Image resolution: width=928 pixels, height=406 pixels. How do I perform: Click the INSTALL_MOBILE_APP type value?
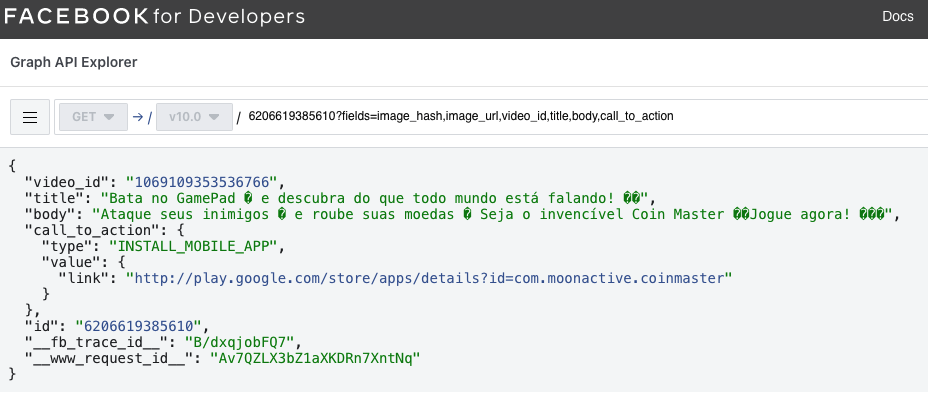point(193,246)
